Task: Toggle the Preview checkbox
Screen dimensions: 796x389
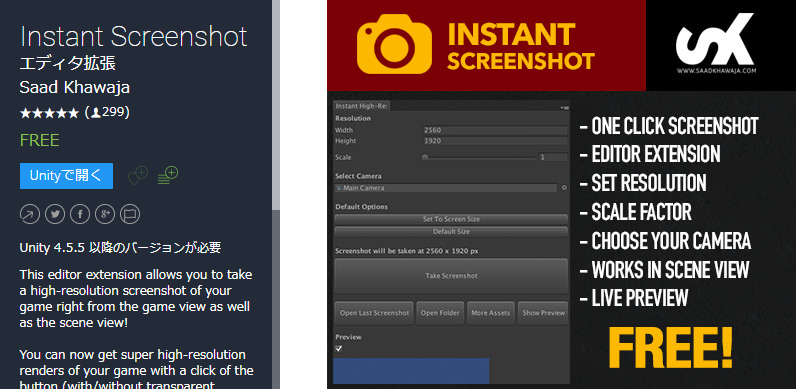Action: point(339,349)
